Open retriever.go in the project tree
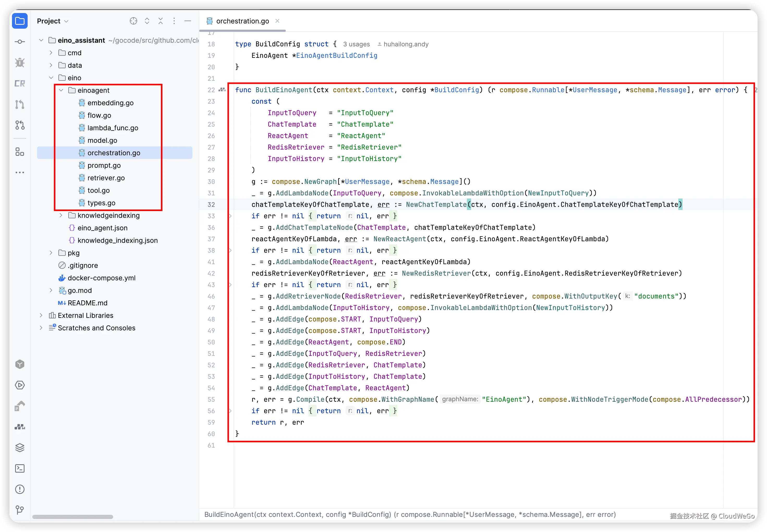Viewport: 767px width, 532px height. [x=106, y=178]
